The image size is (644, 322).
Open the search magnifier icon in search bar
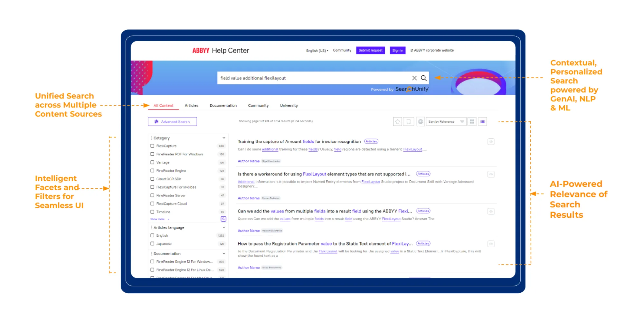click(x=424, y=78)
